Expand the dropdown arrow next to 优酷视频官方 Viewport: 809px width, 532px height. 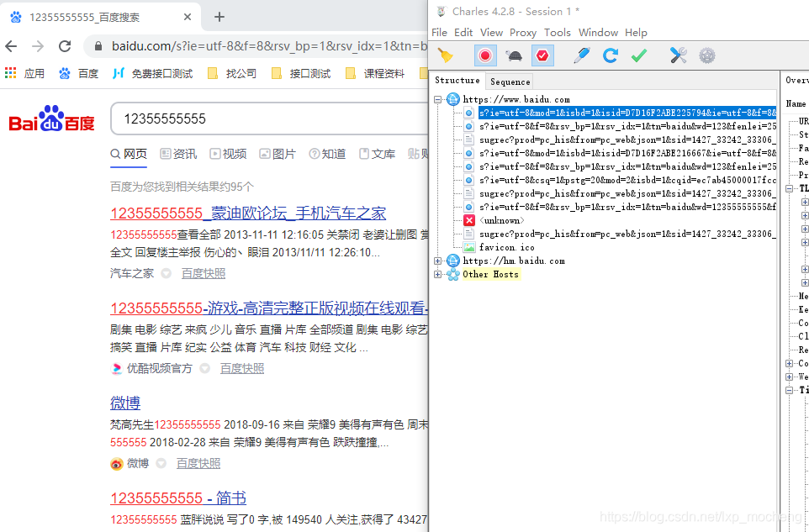pos(205,368)
